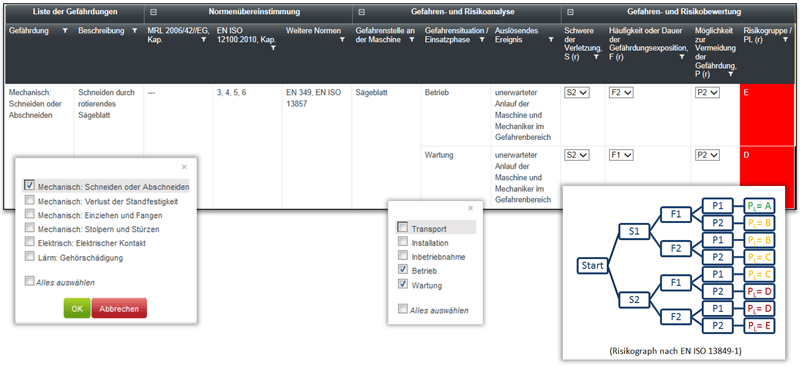This screenshot has height=367, width=800.
Task: Confirm filter with green OK button
Action: pos(77,308)
